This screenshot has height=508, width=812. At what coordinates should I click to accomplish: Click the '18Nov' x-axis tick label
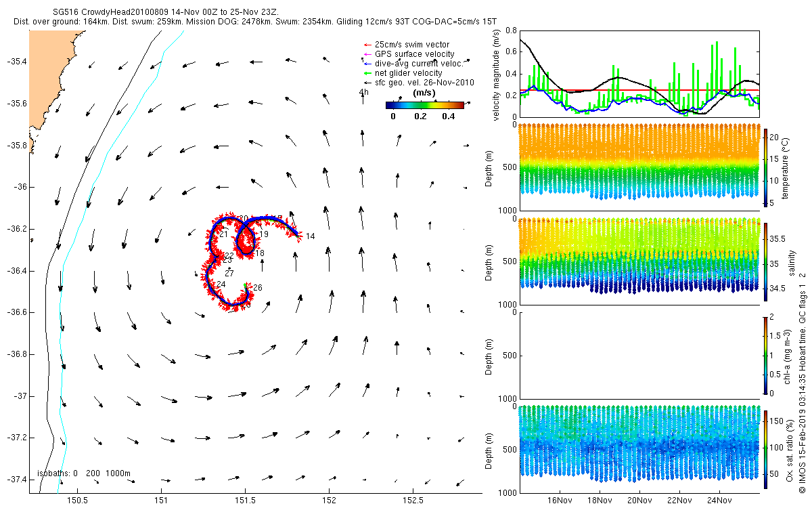[x=600, y=501]
